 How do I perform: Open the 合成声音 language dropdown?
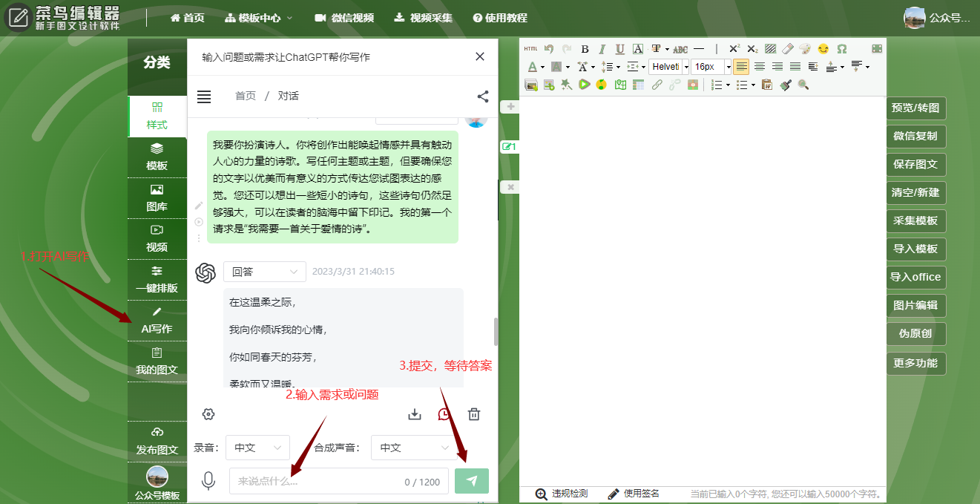[415, 448]
